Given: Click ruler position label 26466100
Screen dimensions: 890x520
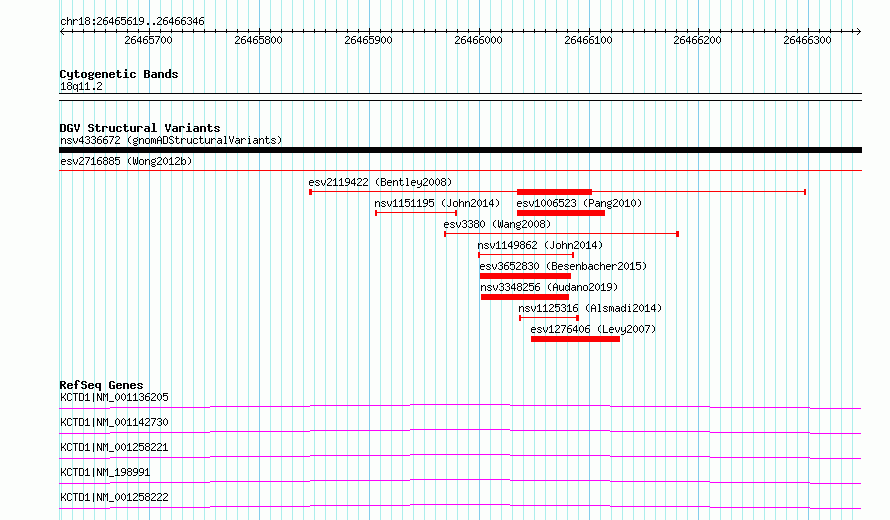Looking at the screenshot, I should tap(589, 40).
